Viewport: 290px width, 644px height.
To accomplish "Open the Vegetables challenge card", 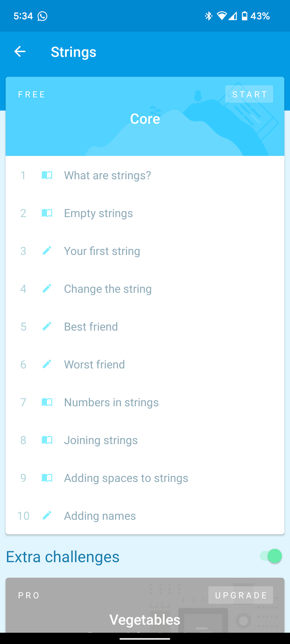I will [145, 605].
